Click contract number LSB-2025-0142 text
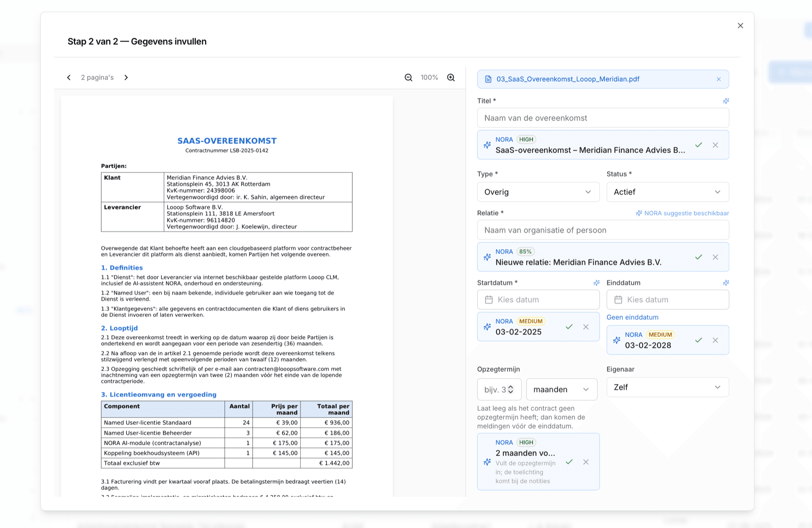 tap(227, 151)
